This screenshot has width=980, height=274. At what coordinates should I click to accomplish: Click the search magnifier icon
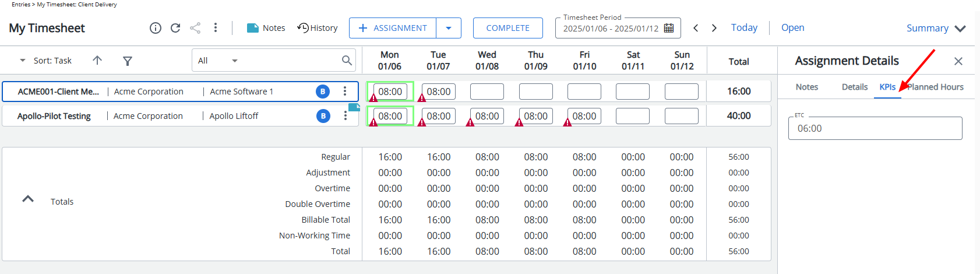[347, 60]
